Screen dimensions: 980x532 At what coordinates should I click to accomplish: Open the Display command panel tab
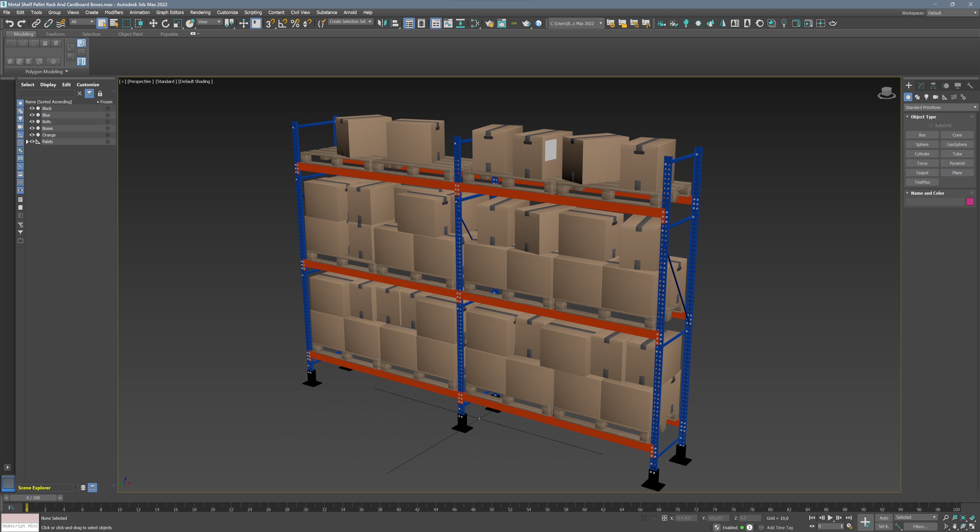pos(958,85)
